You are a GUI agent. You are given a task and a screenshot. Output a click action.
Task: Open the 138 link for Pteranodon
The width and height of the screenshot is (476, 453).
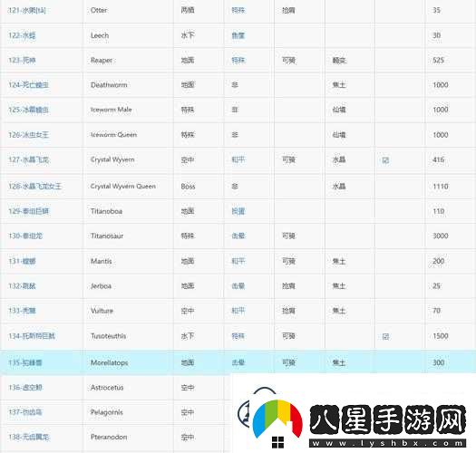tap(28, 438)
